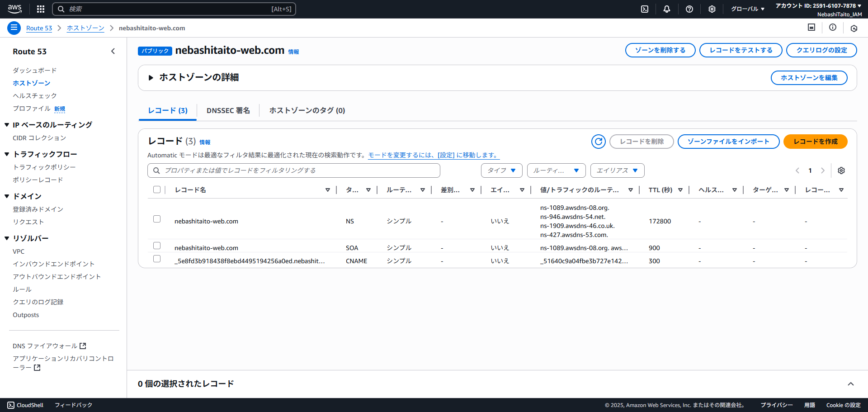
Task: Open the info circle icon at top right
Action: (x=833, y=28)
